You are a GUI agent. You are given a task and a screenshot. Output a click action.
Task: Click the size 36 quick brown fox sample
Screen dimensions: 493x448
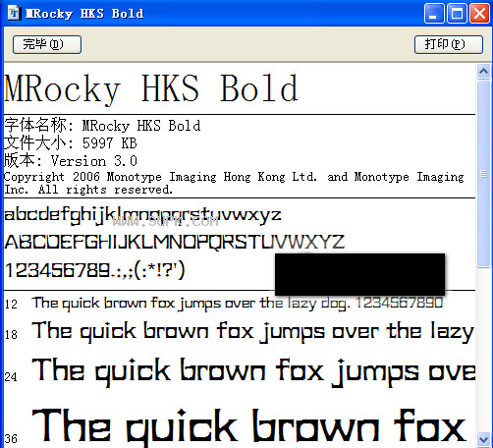point(249,425)
